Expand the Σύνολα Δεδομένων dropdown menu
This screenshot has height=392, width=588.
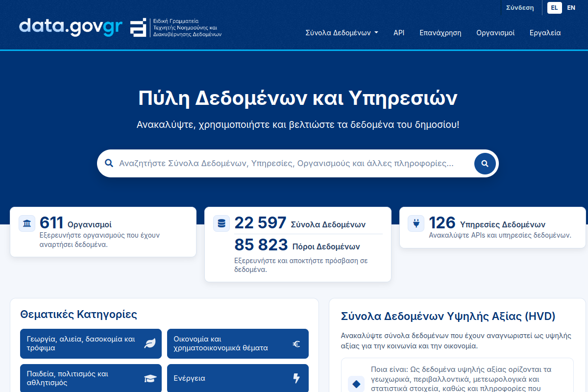coord(342,33)
